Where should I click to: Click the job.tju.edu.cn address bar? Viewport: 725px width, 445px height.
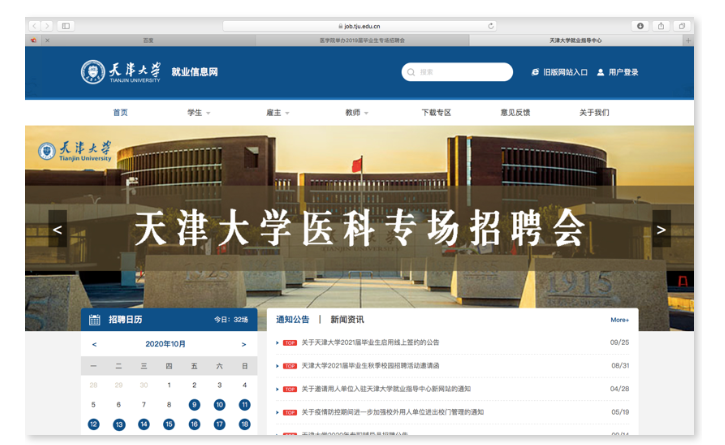(359, 26)
